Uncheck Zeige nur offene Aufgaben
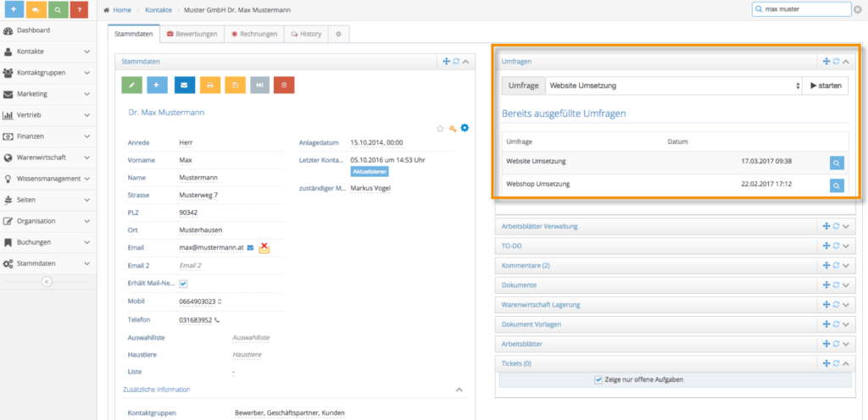868x420 pixels. pos(598,379)
